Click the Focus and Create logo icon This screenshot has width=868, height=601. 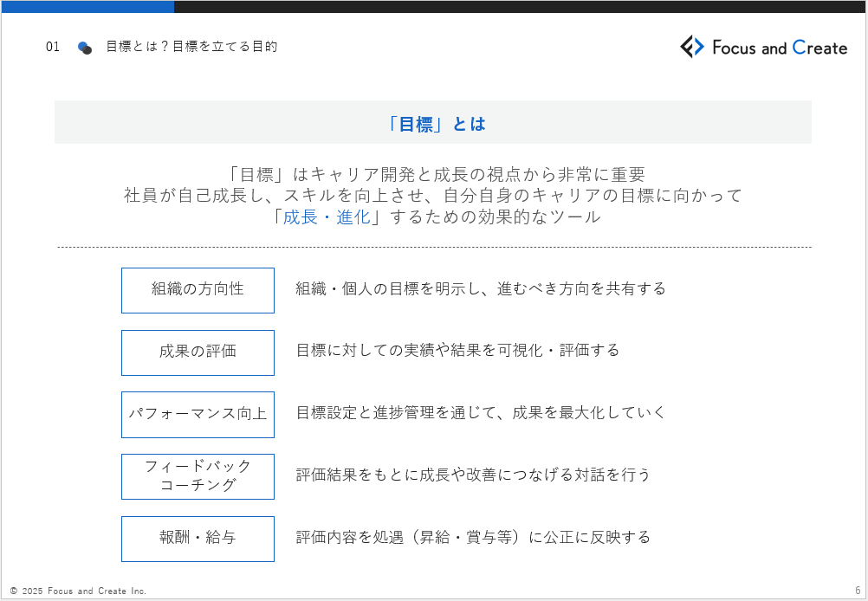pyautogui.click(x=692, y=47)
